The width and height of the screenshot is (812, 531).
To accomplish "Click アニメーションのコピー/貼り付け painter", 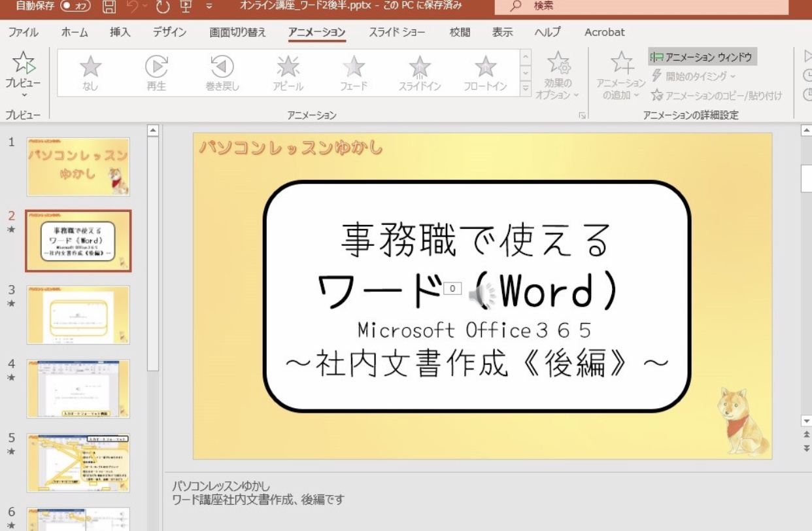I will pyautogui.click(x=717, y=95).
